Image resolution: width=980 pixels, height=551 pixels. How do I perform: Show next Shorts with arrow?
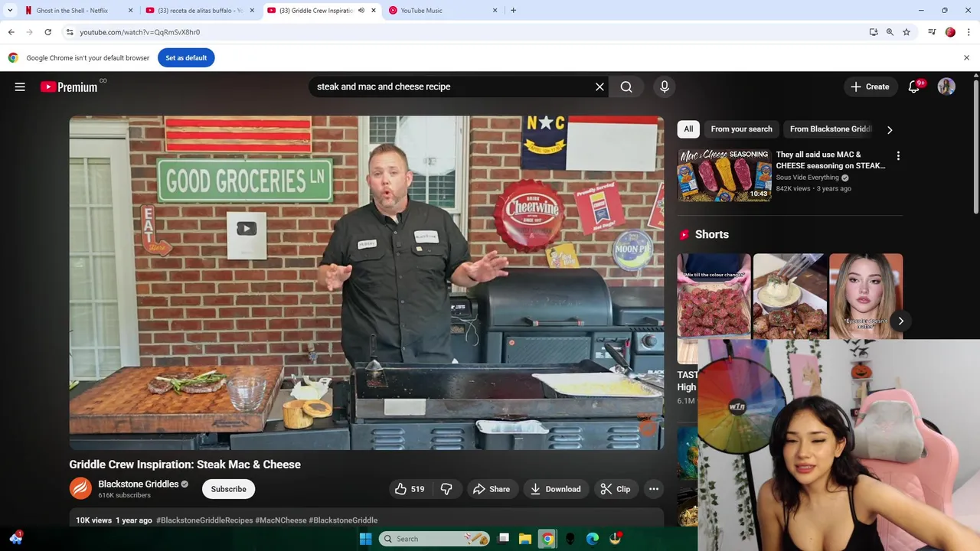click(x=900, y=321)
